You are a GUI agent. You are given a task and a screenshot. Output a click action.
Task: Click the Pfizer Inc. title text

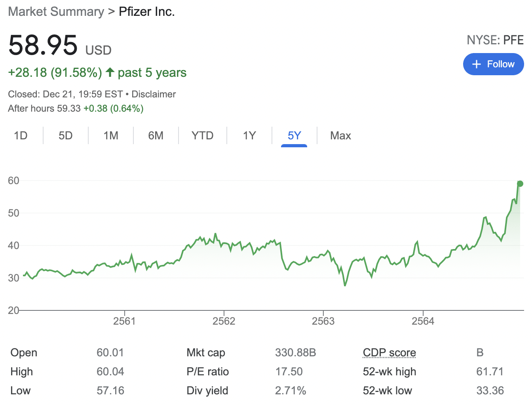click(146, 11)
